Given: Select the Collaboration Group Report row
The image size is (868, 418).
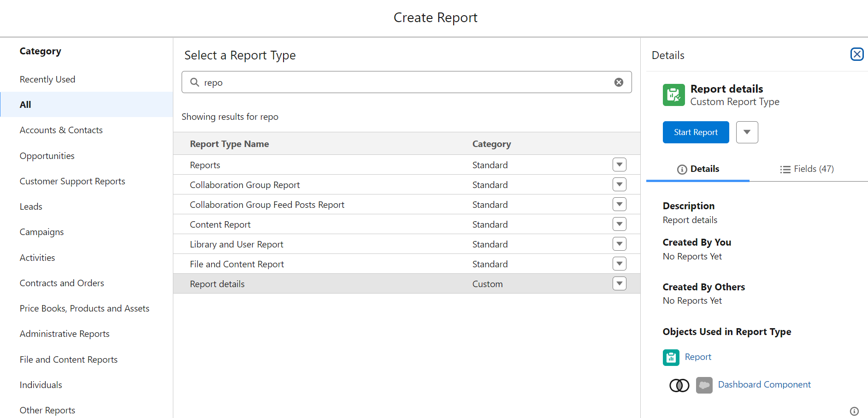Looking at the screenshot, I should pyautogui.click(x=407, y=184).
